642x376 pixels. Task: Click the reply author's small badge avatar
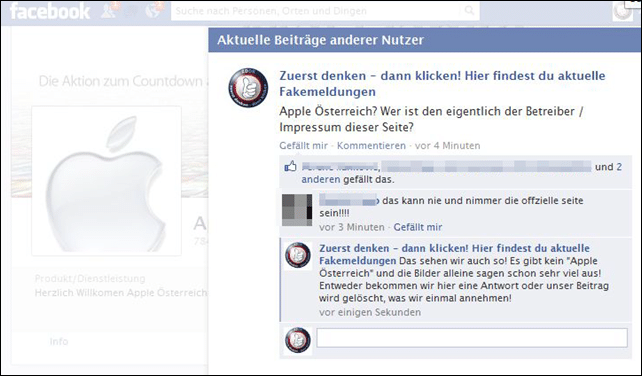(x=298, y=255)
